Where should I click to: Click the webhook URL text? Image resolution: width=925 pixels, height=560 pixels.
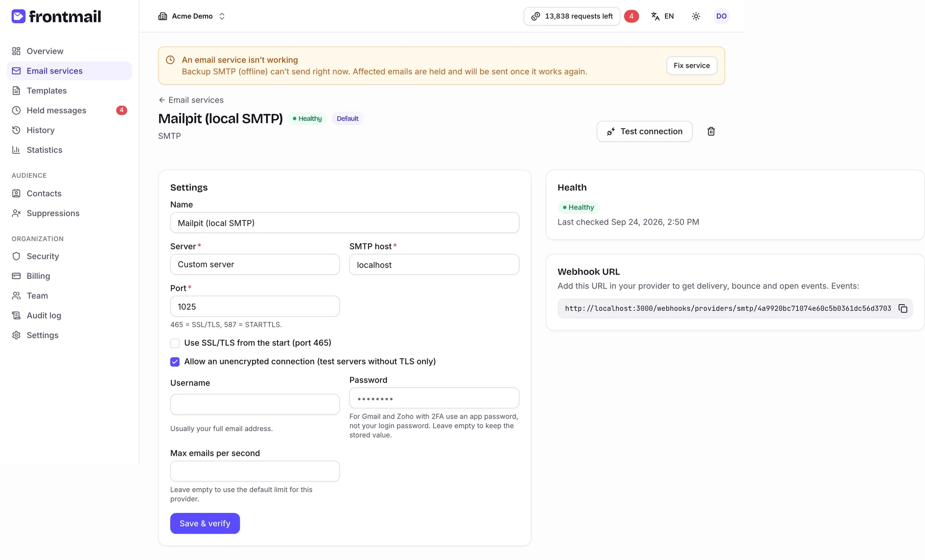(x=728, y=308)
